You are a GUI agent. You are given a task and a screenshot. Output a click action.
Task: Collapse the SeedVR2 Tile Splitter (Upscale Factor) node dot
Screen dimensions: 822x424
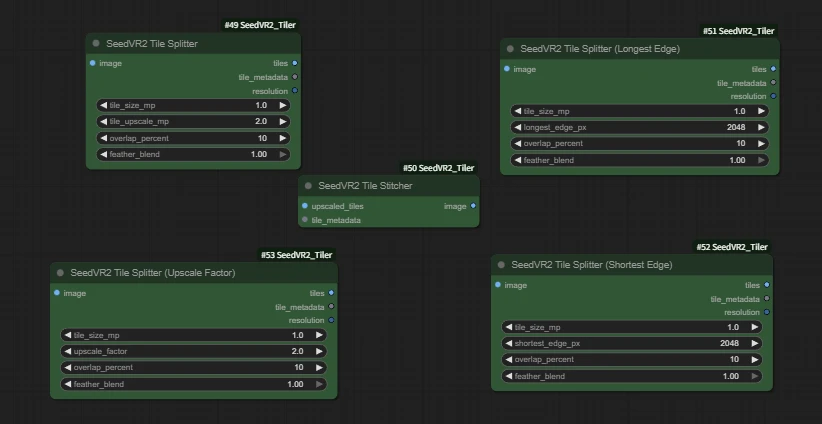60,272
